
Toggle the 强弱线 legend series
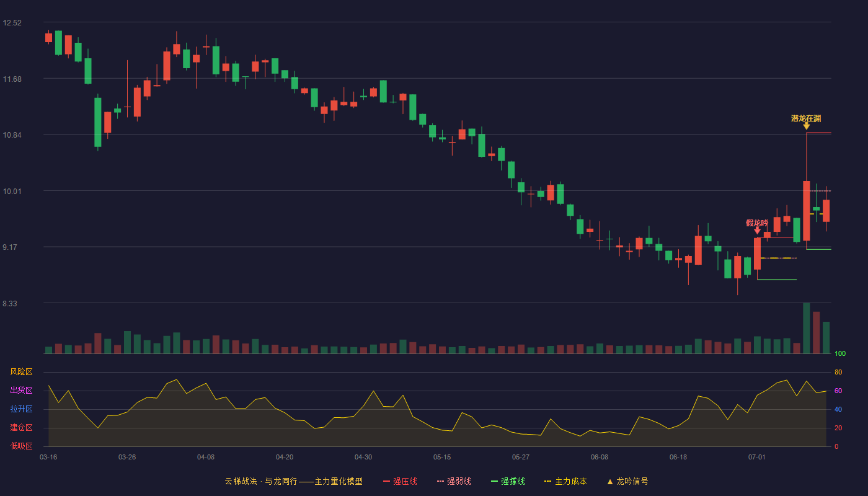pyautogui.click(x=454, y=481)
